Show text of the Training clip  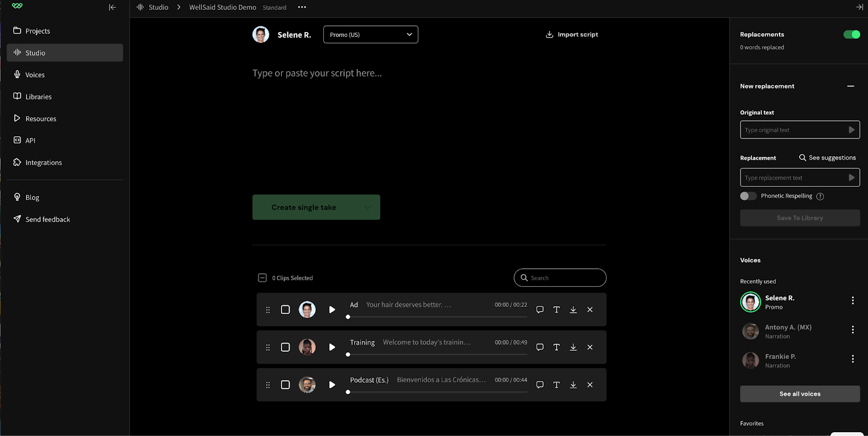[556, 347]
